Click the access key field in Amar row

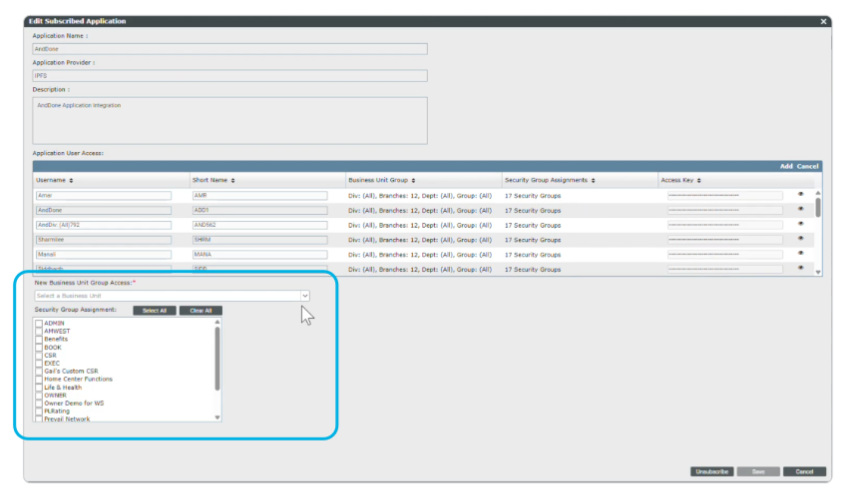725,195
